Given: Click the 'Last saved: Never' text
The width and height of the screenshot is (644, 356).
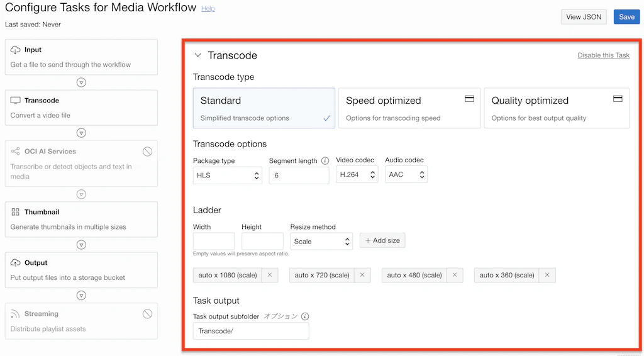Looking at the screenshot, I should tap(33, 25).
